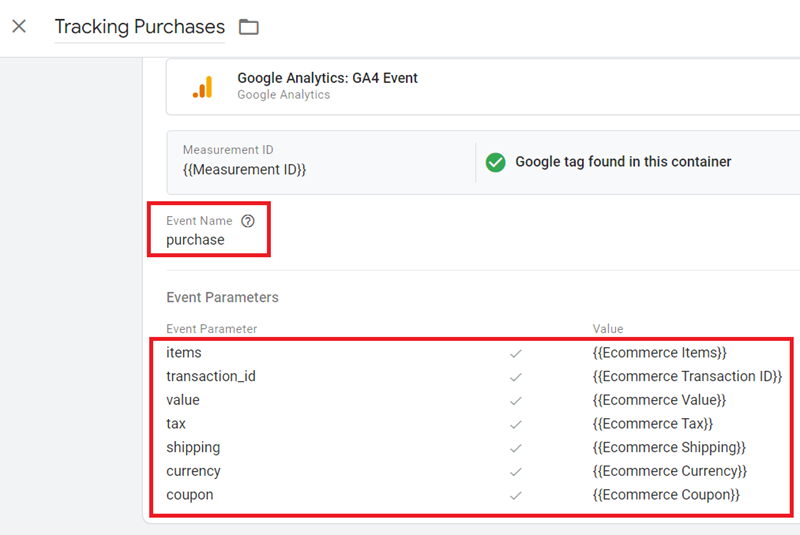Open folder icon beside tag name
The image size is (800, 535).
click(249, 27)
